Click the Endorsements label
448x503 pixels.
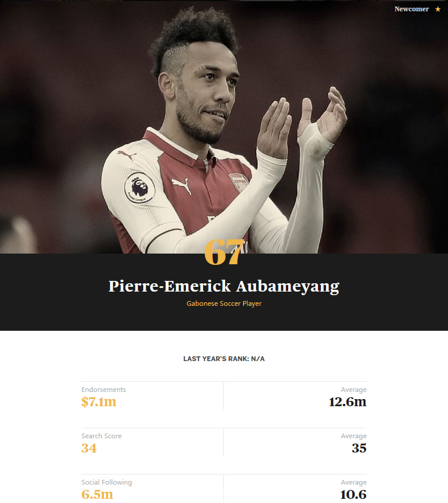click(x=103, y=390)
